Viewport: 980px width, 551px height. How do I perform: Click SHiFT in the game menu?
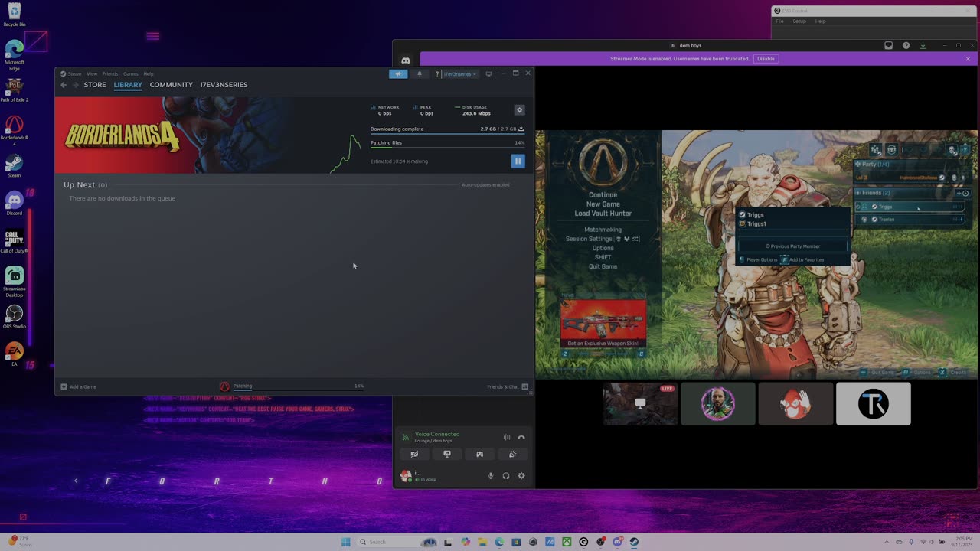603,257
